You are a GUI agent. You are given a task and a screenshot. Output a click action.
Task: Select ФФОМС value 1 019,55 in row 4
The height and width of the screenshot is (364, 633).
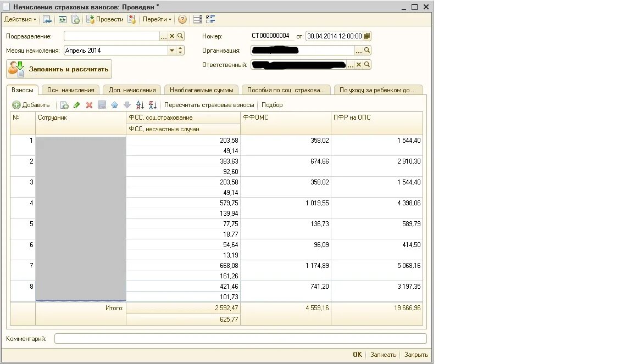coord(286,203)
